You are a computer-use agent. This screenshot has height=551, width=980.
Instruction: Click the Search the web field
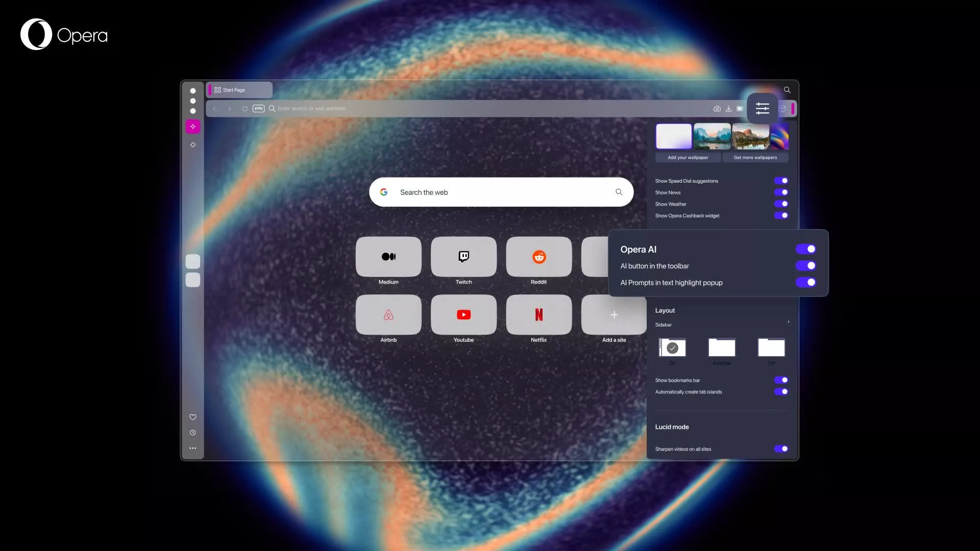[x=500, y=192]
